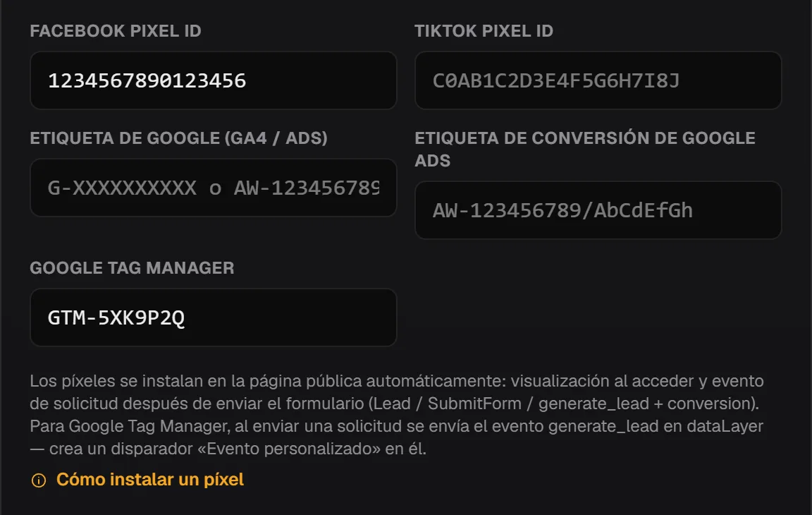Viewport: 812px width, 515px height.
Task: Open the Cómo instalar un píxel link
Action: coord(149,480)
